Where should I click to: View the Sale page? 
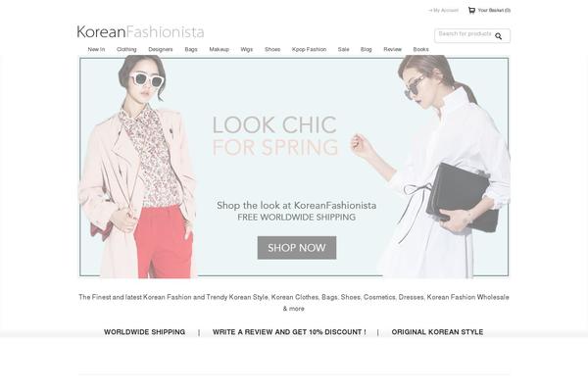click(x=343, y=49)
